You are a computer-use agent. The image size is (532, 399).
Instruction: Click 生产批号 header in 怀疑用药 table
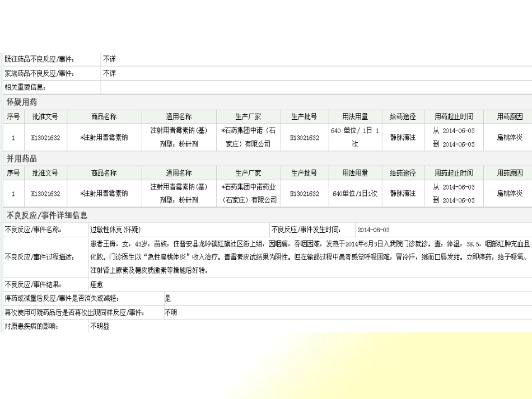click(304, 116)
